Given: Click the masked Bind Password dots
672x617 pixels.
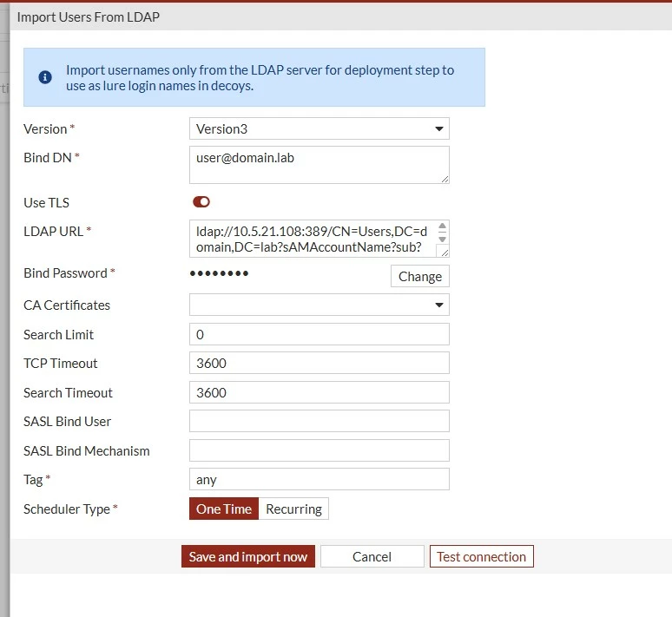Looking at the screenshot, I should click(219, 273).
